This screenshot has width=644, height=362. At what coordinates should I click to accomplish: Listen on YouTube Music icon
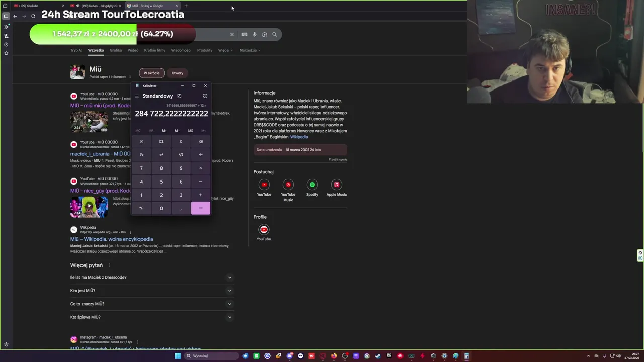288,185
